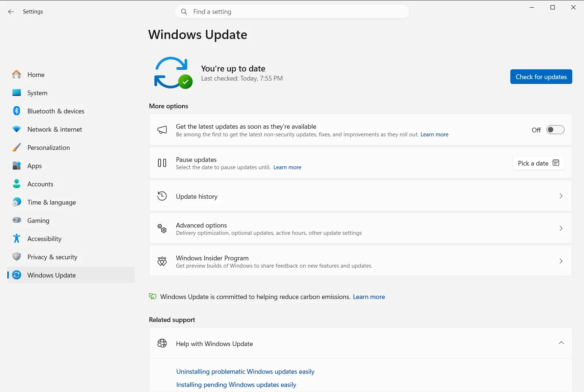
Task: Click the back arrow in Settings
Action: click(11, 12)
